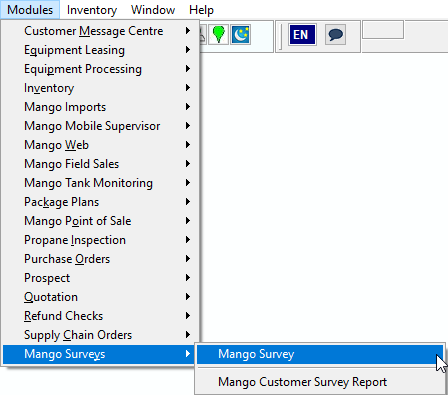Select Mango Point of Sale entry
Viewport: 448px width, 395px height.
click(x=100, y=221)
